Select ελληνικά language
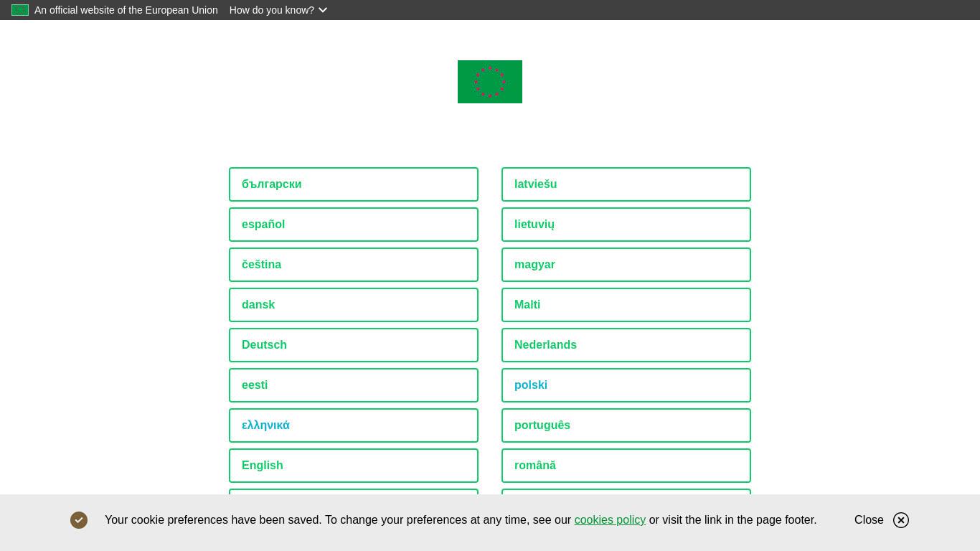 coord(354,425)
